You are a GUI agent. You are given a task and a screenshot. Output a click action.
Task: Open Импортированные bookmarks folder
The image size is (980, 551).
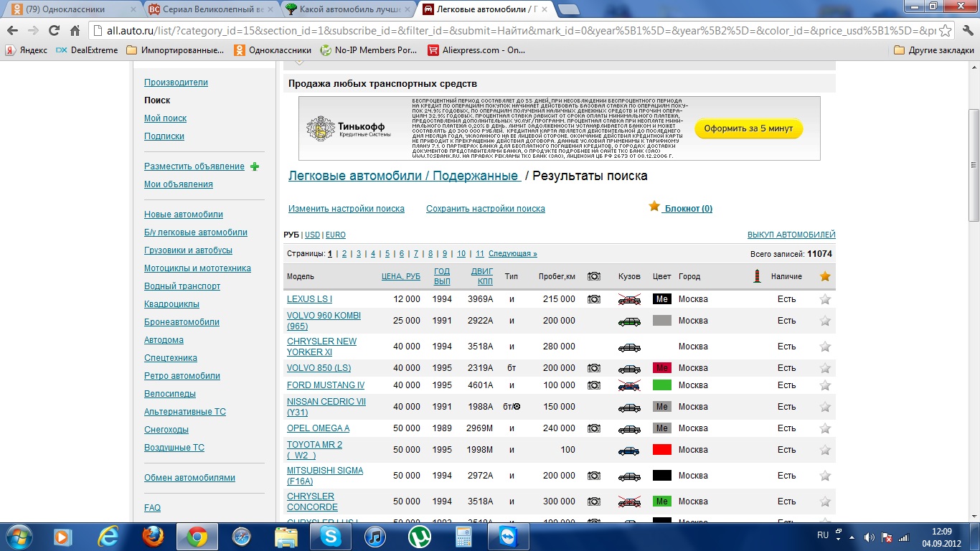(176, 50)
